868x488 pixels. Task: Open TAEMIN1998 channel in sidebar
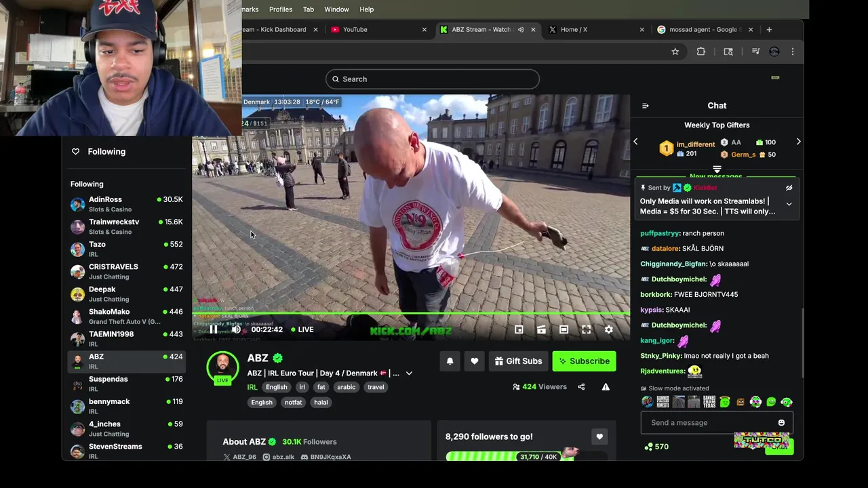[127, 339]
